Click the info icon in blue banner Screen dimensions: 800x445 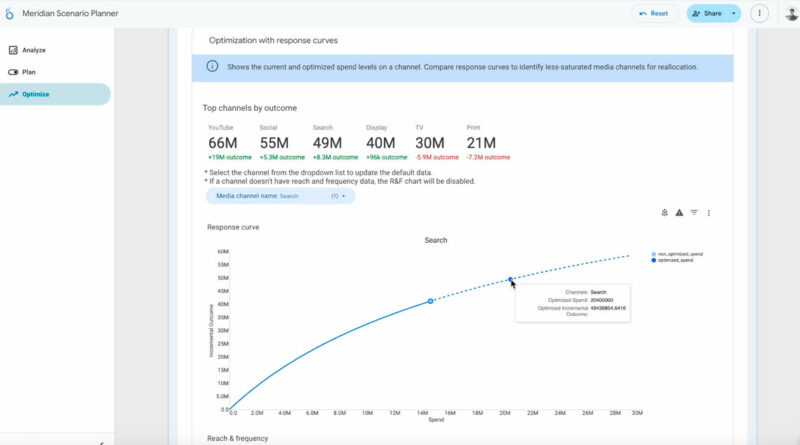tap(212, 67)
